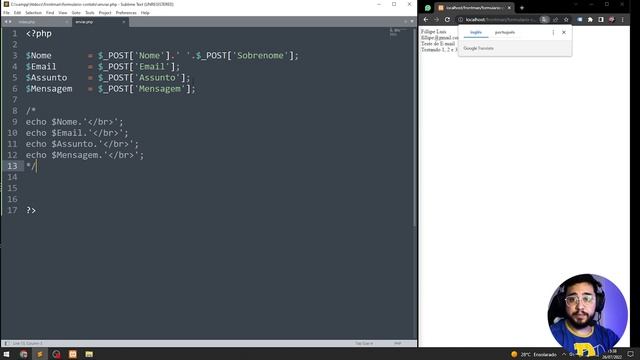This screenshot has height=360, width=640.
Task: Open the Tab Size selector in status bar
Action: pos(364,343)
